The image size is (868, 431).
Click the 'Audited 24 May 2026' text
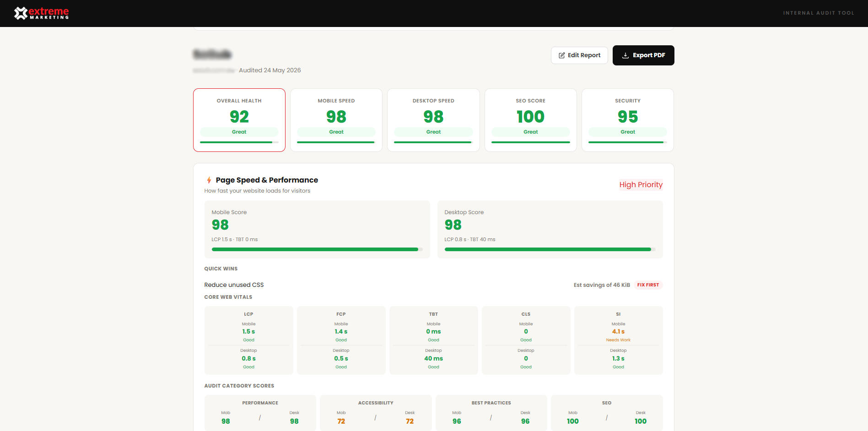point(270,70)
